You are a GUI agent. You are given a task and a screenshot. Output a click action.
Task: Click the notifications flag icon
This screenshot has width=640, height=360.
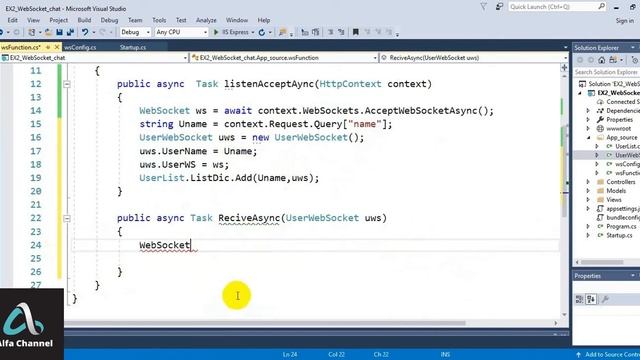tap(484, 7)
